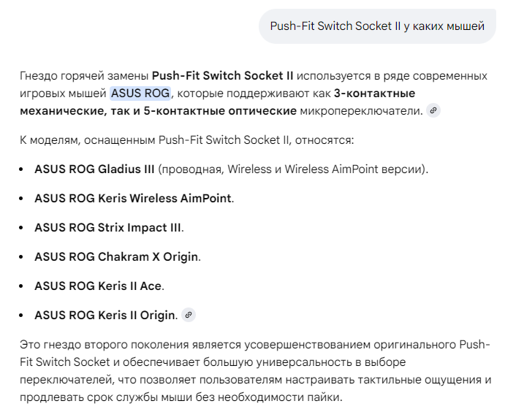Click bold "Push-Fit Switch Socket II" in first paragraph
Screen dimensions: 505x420
[x=222, y=76]
